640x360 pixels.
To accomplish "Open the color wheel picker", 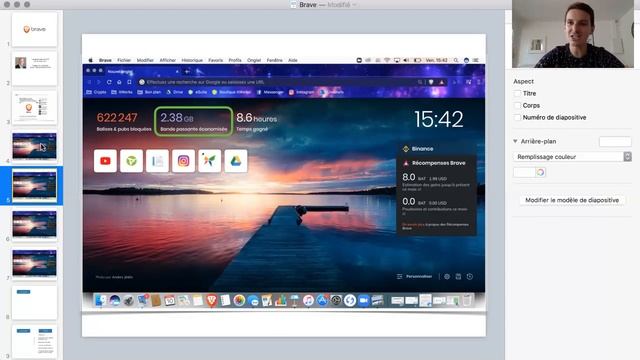I will point(540,172).
